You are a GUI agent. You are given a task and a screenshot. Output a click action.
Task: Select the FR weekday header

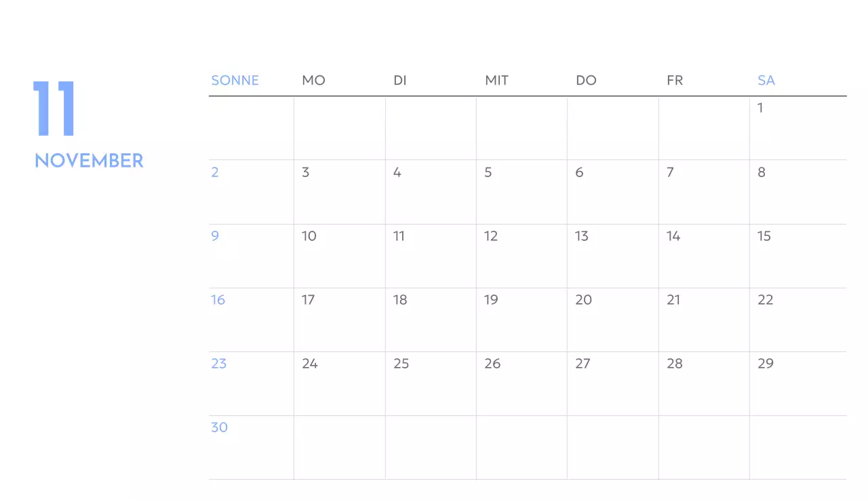coord(675,80)
